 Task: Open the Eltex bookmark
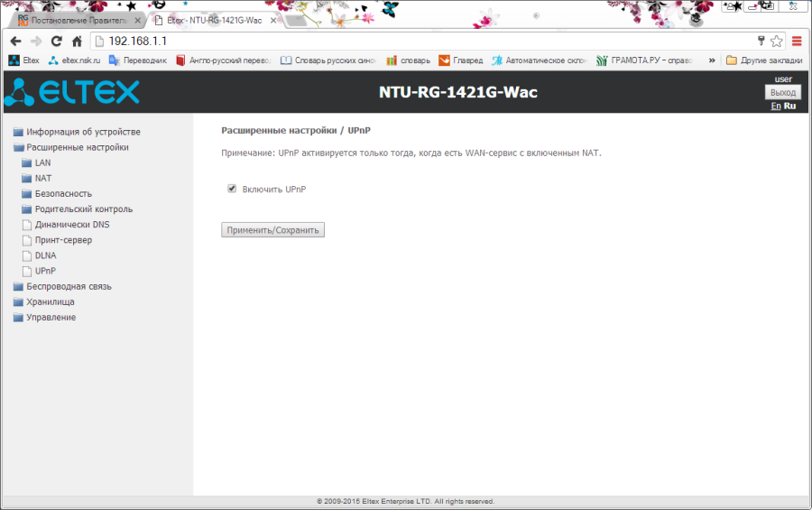point(24,60)
